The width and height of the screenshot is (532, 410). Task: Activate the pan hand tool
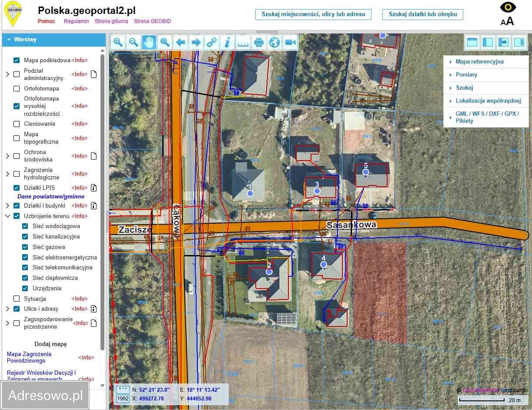(x=149, y=42)
